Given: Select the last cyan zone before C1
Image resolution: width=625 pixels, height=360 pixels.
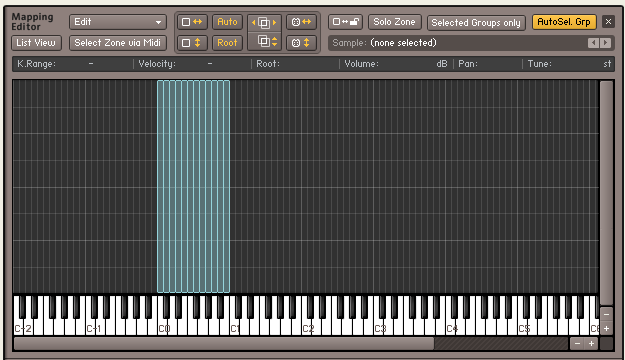Looking at the screenshot, I should pyautogui.click(x=227, y=187).
